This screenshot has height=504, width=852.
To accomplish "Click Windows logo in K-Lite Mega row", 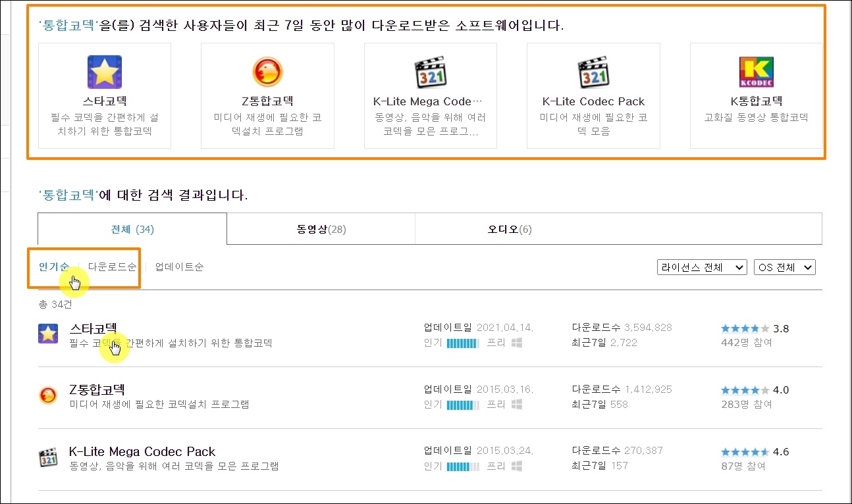I will tap(517, 466).
